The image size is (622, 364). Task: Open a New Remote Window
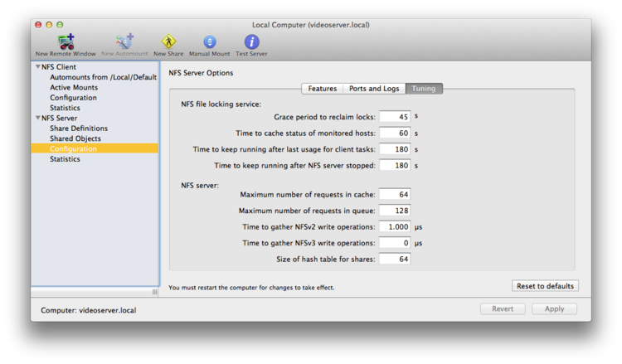(x=66, y=46)
